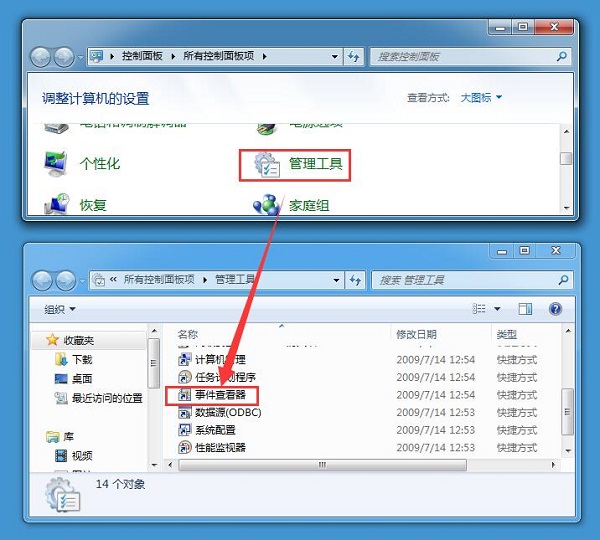
Task: Sort files by 名称 column header
Action: coord(188,334)
